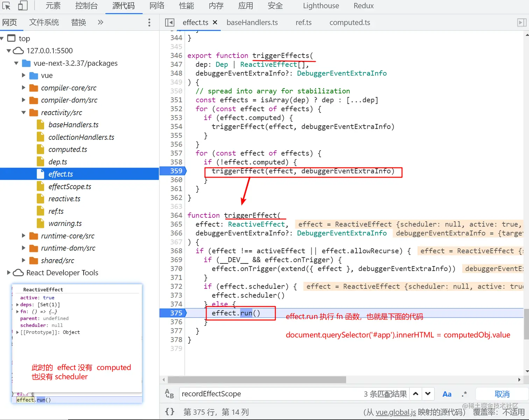
Task: Open collectionHandlers.ts in the file tree
Action: [x=81, y=137]
